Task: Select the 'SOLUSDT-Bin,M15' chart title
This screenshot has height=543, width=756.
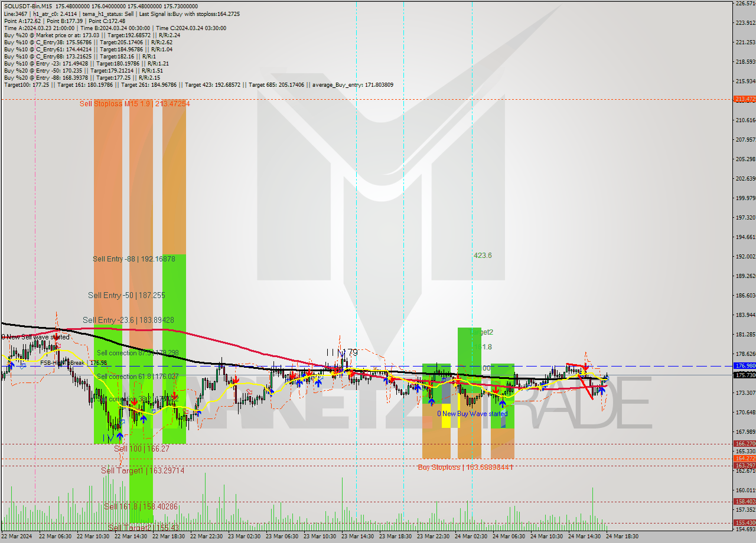Action: (x=28, y=5)
